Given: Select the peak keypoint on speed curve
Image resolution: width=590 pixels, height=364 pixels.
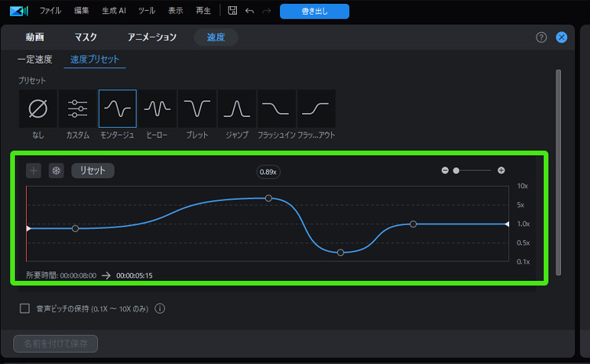Looking at the screenshot, I should pyautogui.click(x=268, y=198).
